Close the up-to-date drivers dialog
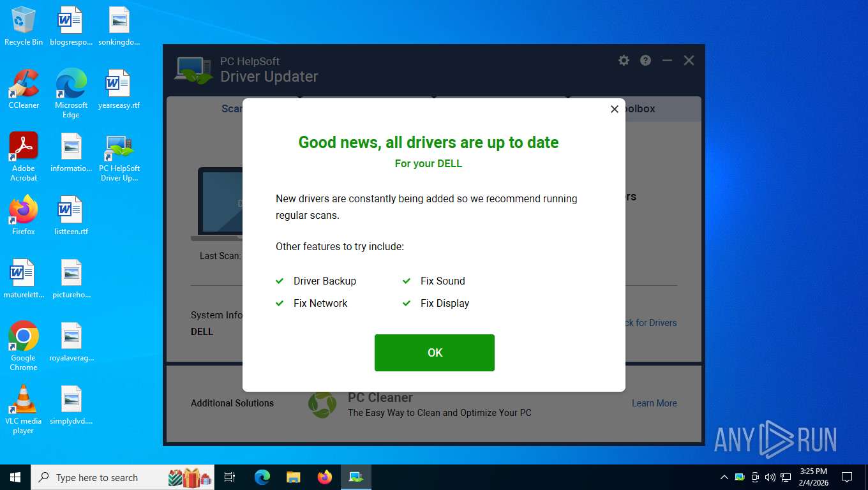Viewport: 868px width, 490px height. click(615, 109)
